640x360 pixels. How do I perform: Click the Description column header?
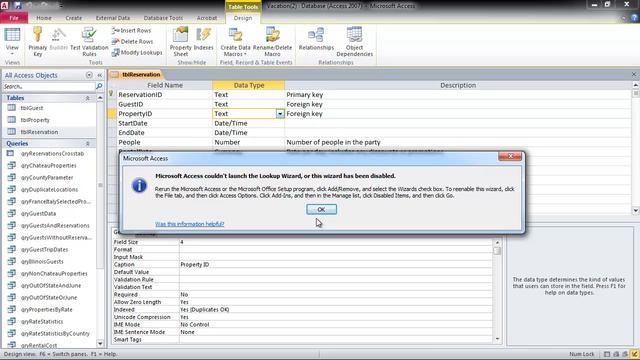458,85
